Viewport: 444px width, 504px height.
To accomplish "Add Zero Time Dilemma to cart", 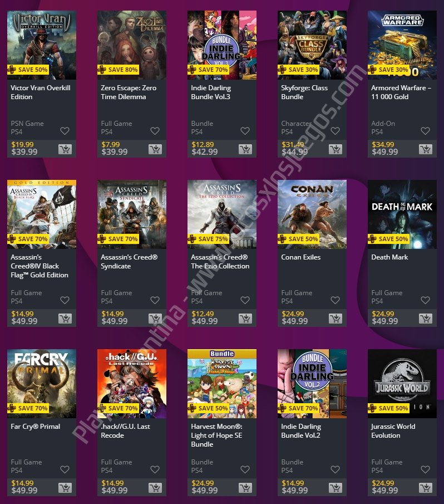I will click(155, 149).
